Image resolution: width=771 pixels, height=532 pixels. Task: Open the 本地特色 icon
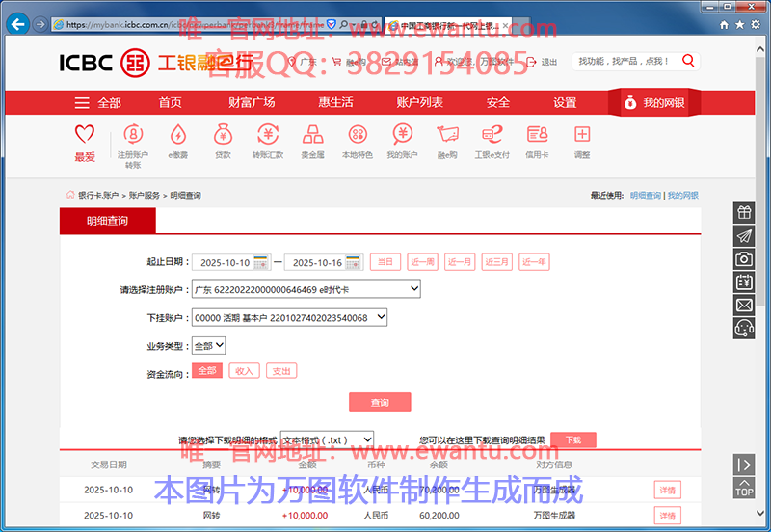(x=358, y=134)
